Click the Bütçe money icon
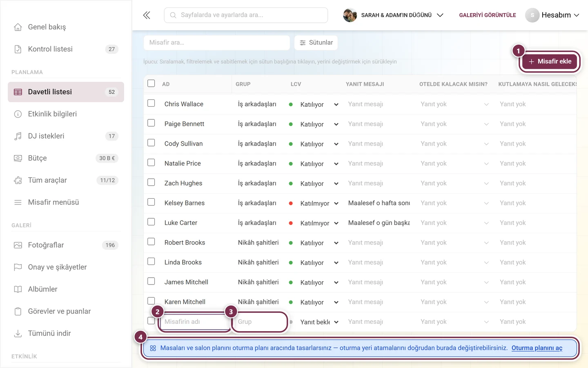 18,158
